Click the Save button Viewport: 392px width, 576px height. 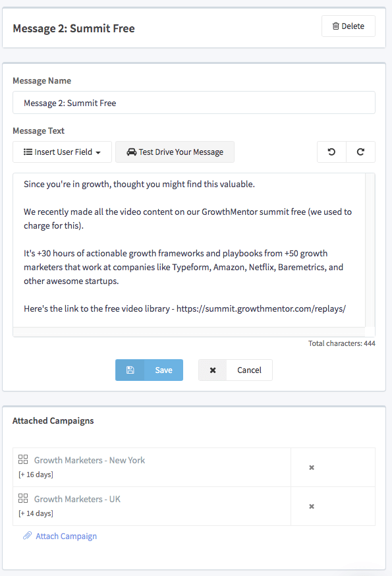pos(149,370)
